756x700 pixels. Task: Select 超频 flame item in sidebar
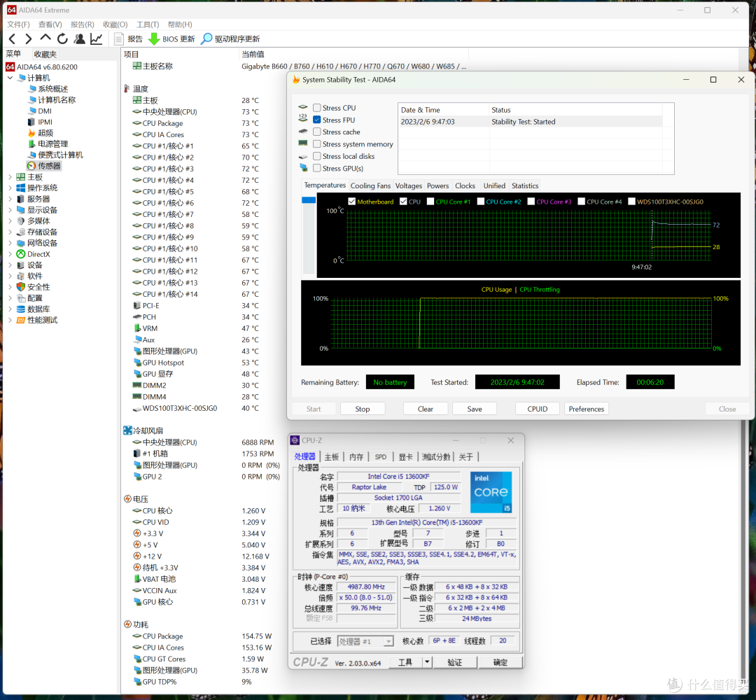(x=45, y=132)
